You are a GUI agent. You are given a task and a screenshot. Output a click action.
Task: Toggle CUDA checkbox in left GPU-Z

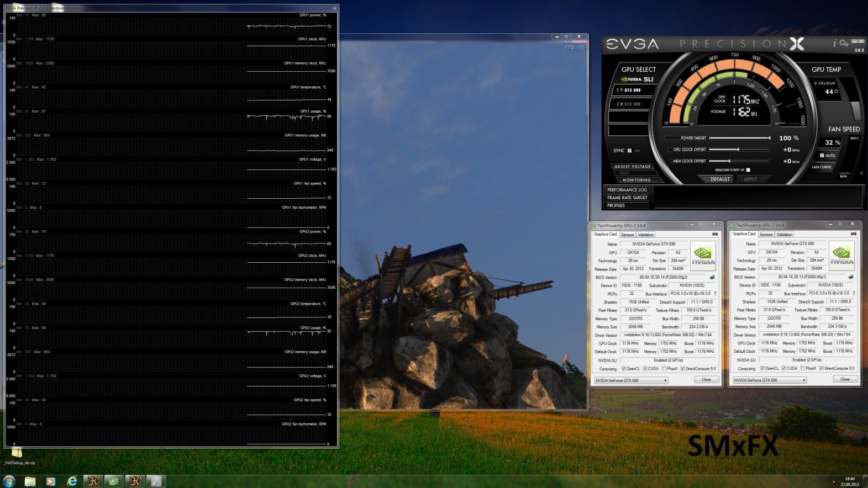(x=645, y=369)
